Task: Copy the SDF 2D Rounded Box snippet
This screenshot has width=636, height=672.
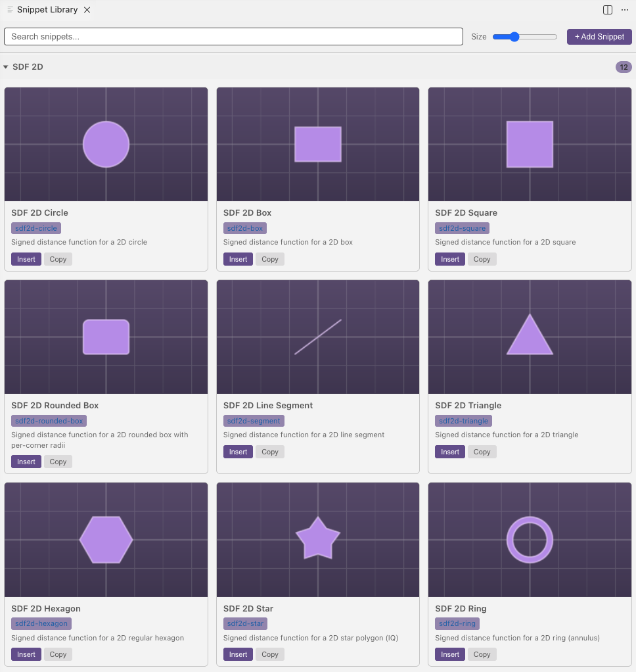Action: pyautogui.click(x=58, y=462)
